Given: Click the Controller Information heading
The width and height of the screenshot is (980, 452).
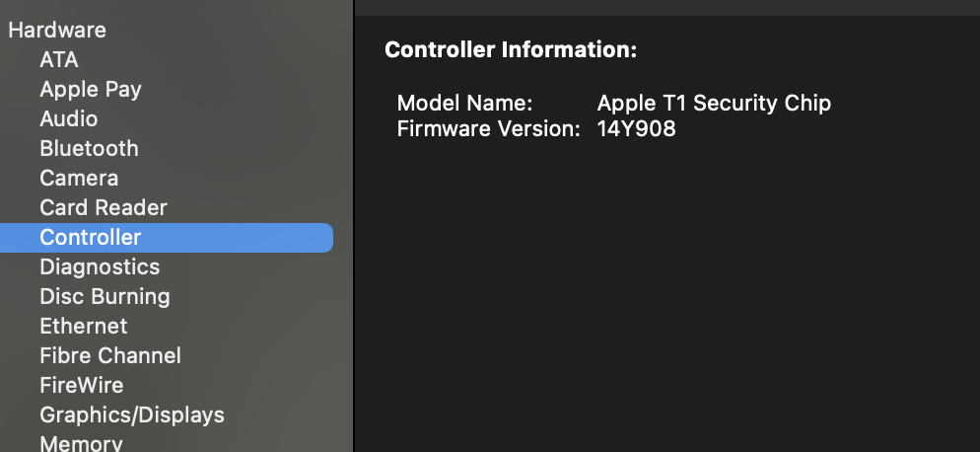Looking at the screenshot, I should click(511, 50).
